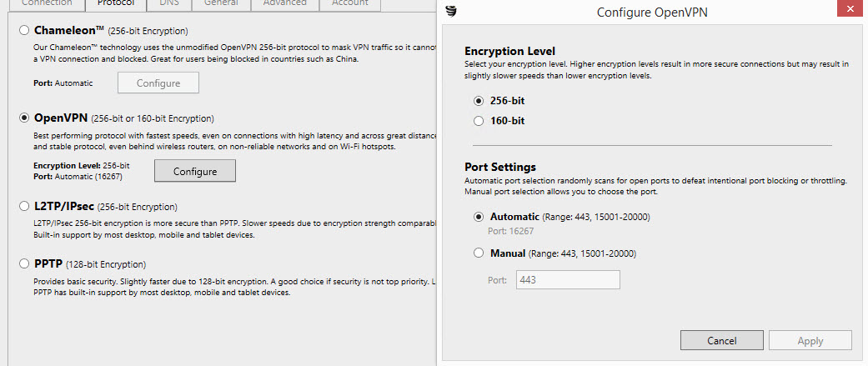Screen dimensions: 868x366
Task: Select the OpenVPN protocol radio button
Action: [24, 118]
